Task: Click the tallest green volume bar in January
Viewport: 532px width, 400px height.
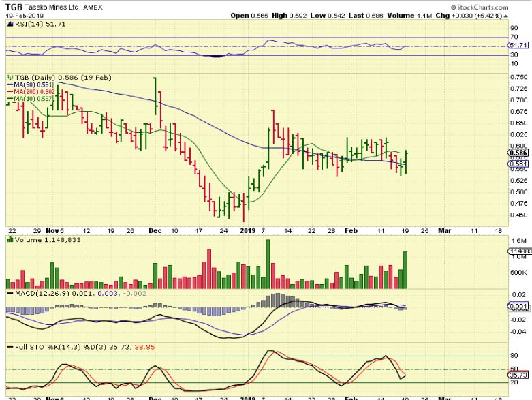Action: [x=268, y=264]
